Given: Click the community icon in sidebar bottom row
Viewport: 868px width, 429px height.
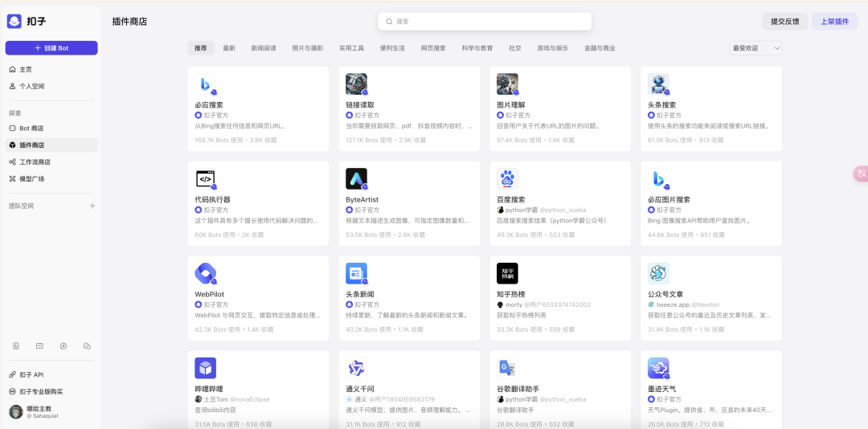Looking at the screenshot, I should point(87,346).
